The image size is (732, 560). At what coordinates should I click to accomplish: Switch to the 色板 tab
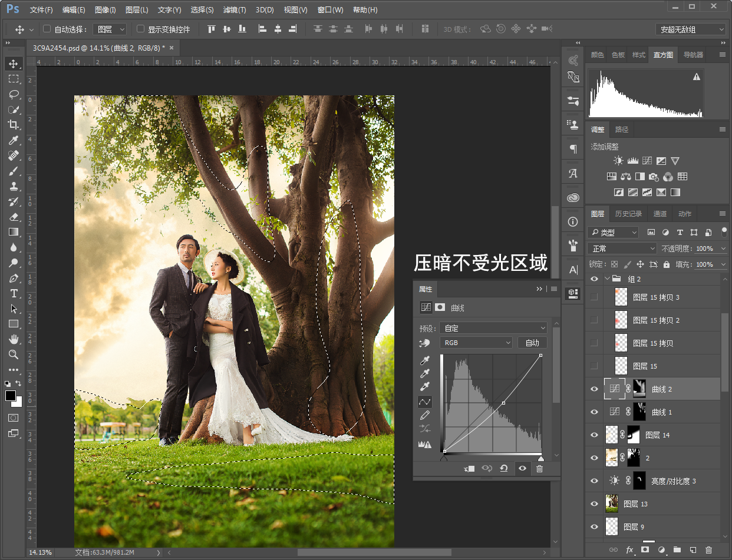(x=618, y=55)
